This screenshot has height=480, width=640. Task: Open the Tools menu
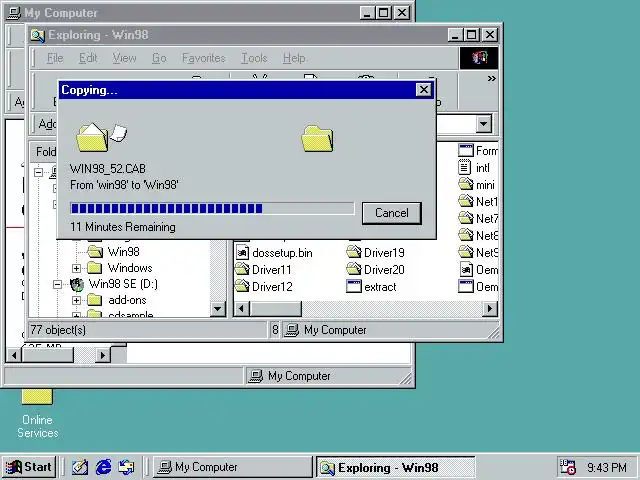[254, 58]
